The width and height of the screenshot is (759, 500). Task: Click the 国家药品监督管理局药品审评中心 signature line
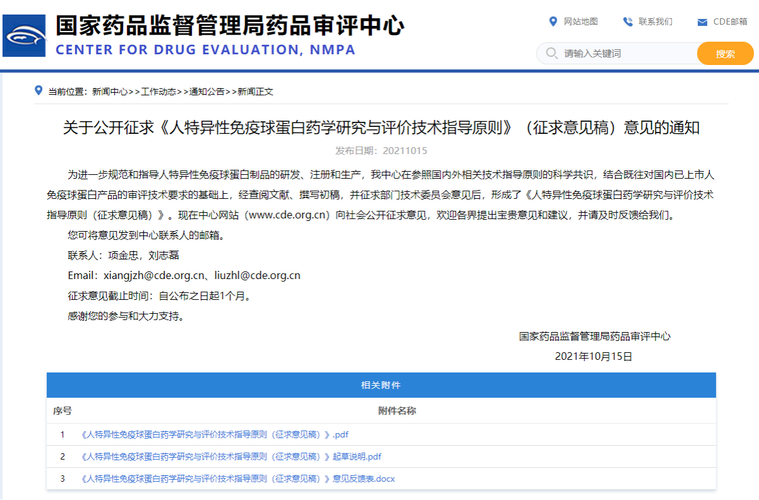[594, 336]
